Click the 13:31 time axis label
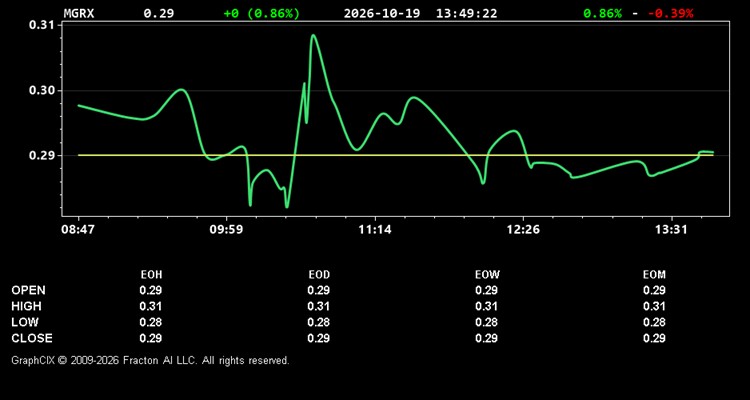 pyautogui.click(x=672, y=230)
